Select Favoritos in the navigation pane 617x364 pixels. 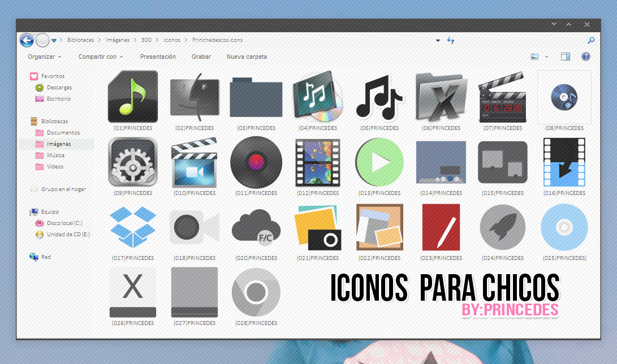53,76
